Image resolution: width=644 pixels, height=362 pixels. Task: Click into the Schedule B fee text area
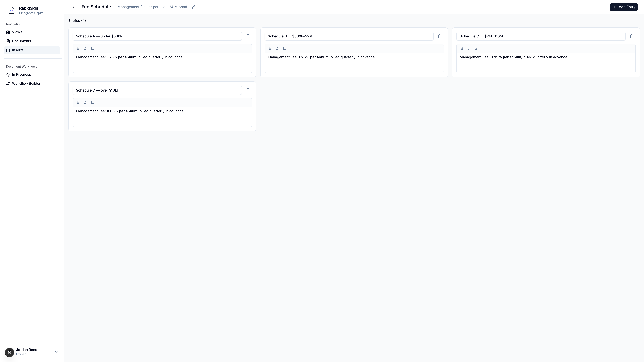click(x=354, y=63)
